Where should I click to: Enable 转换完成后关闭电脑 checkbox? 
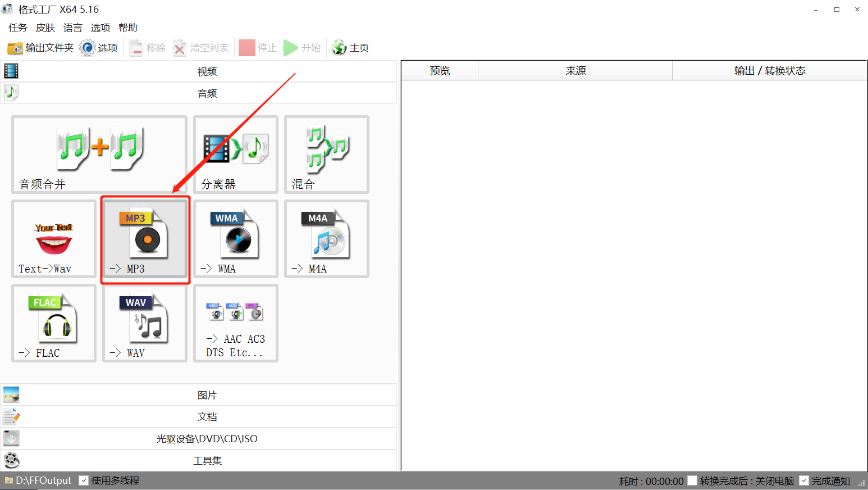[692, 480]
